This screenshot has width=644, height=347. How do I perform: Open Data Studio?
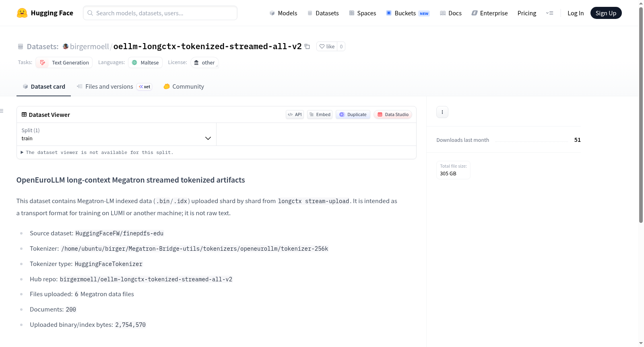(x=393, y=114)
